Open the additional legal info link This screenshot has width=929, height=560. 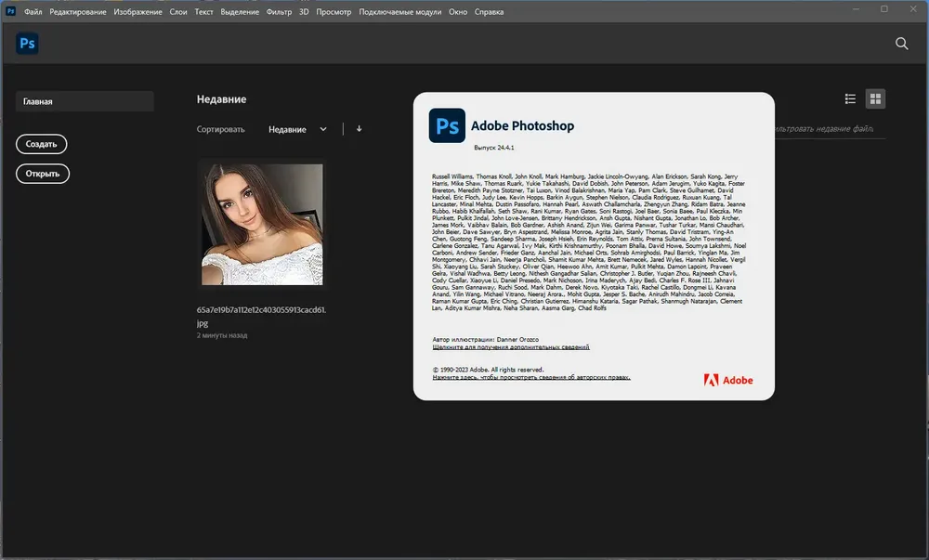point(511,347)
